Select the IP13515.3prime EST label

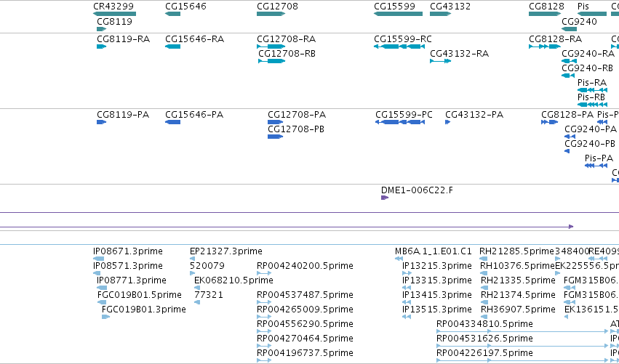pyautogui.click(x=437, y=310)
